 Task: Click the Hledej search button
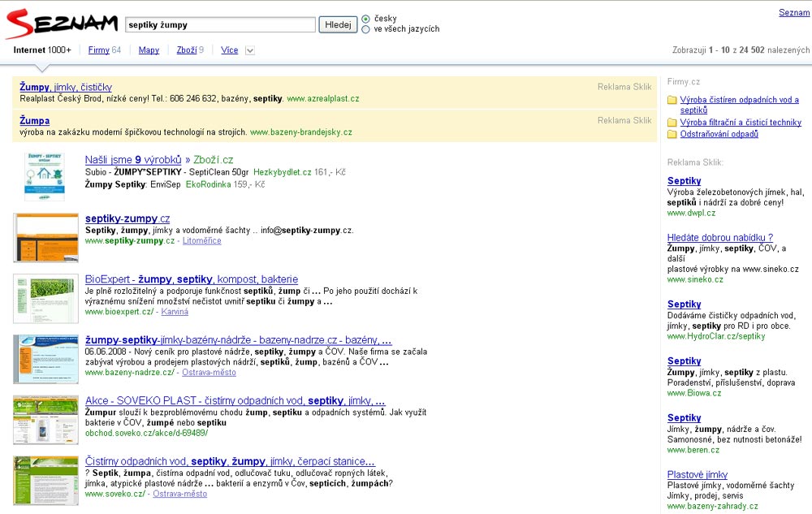338,24
